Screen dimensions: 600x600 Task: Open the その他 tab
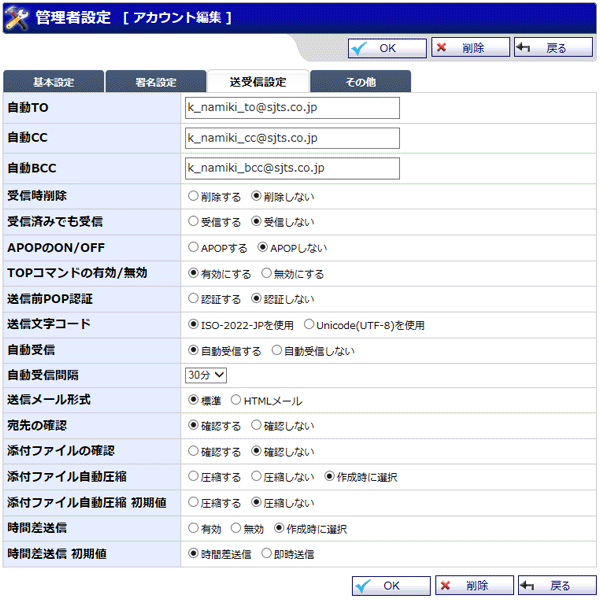360,82
